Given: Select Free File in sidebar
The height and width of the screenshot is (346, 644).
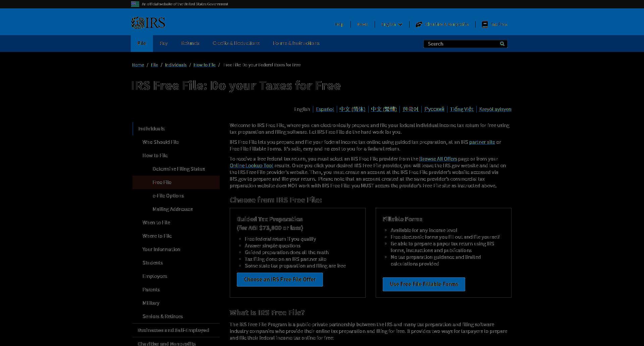Looking at the screenshot, I should 176,182.
